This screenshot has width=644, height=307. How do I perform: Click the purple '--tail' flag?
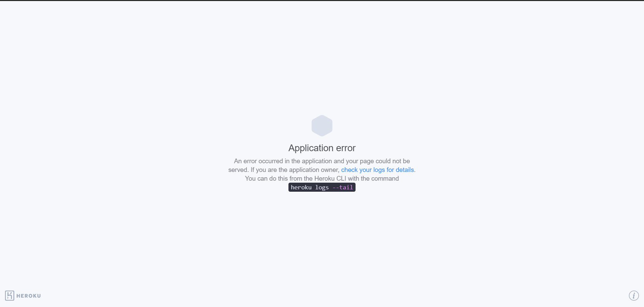tap(343, 187)
